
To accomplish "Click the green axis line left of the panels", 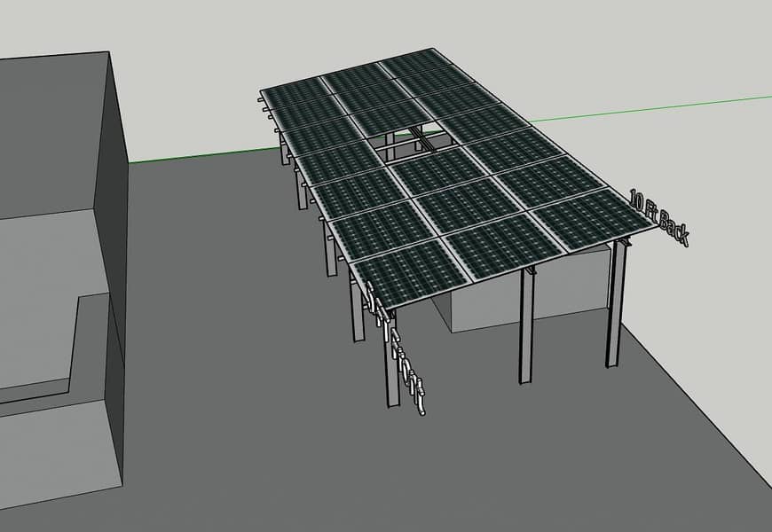I will click(x=195, y=156).
